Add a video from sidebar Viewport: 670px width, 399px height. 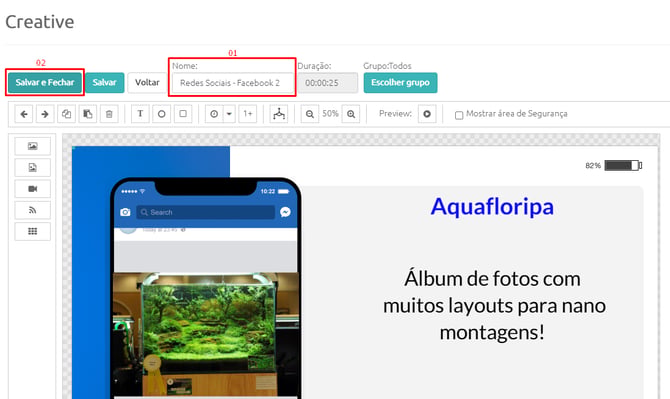tap(32, 189)
